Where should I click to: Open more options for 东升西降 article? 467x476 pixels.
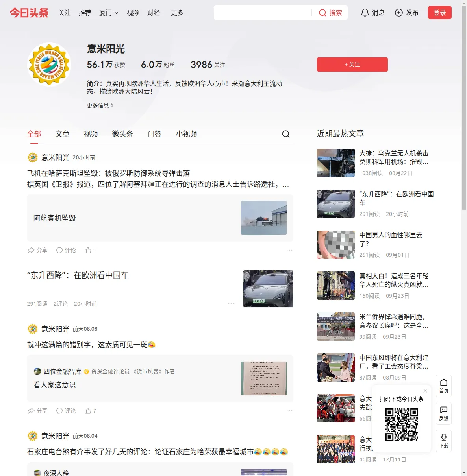tap(231, 304)
